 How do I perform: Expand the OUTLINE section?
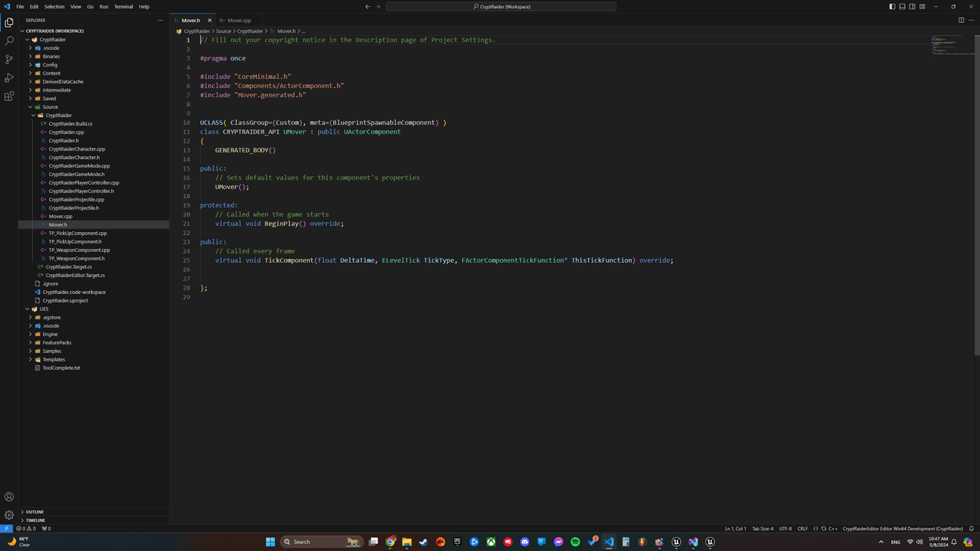tap(34, 511)
